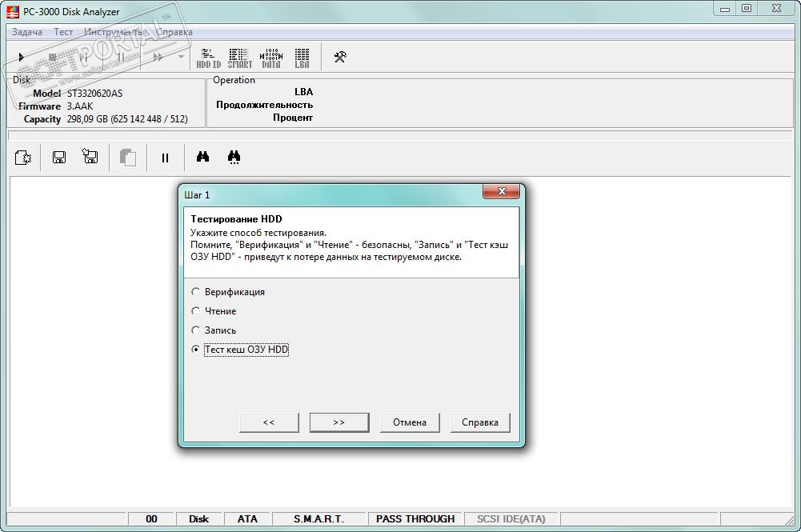
Task: Click the Отмена button
Action: pos(410,422)
